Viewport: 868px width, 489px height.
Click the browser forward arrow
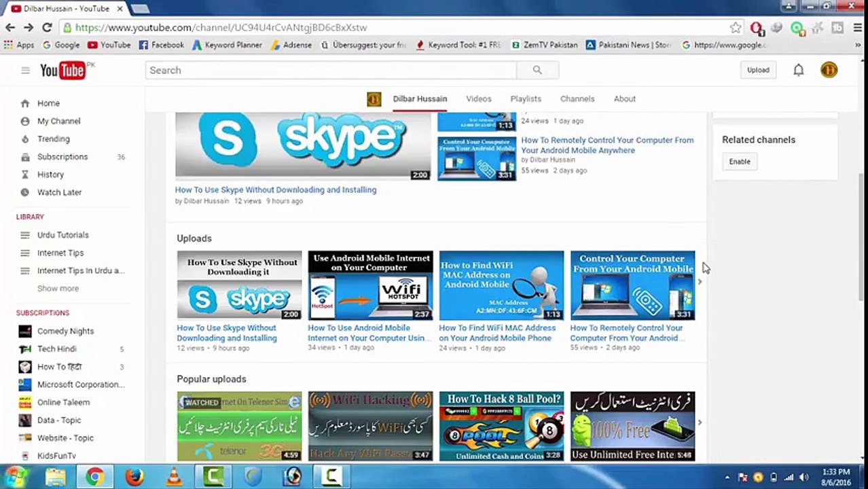pos(29,28)
